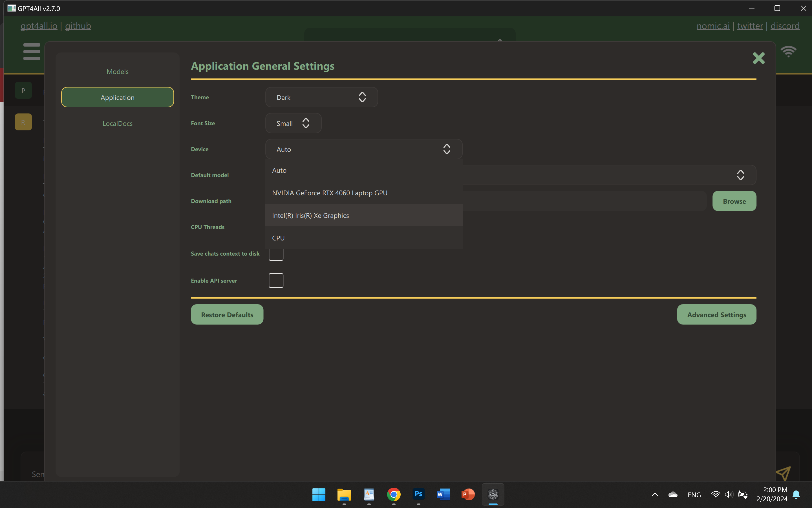Expand the Default model dropdown arrows
812x508 pixels.
pos(740,175)
